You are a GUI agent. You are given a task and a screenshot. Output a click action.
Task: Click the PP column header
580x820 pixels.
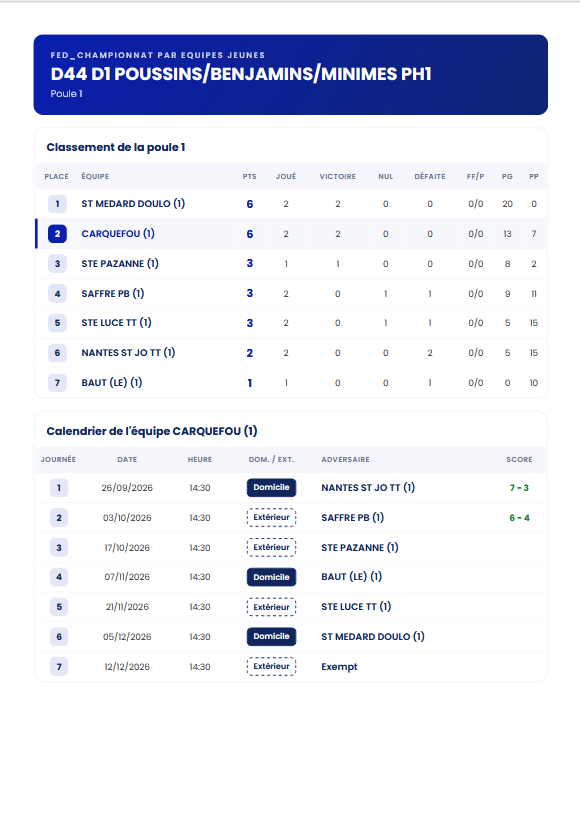click(x=534, y=176)
